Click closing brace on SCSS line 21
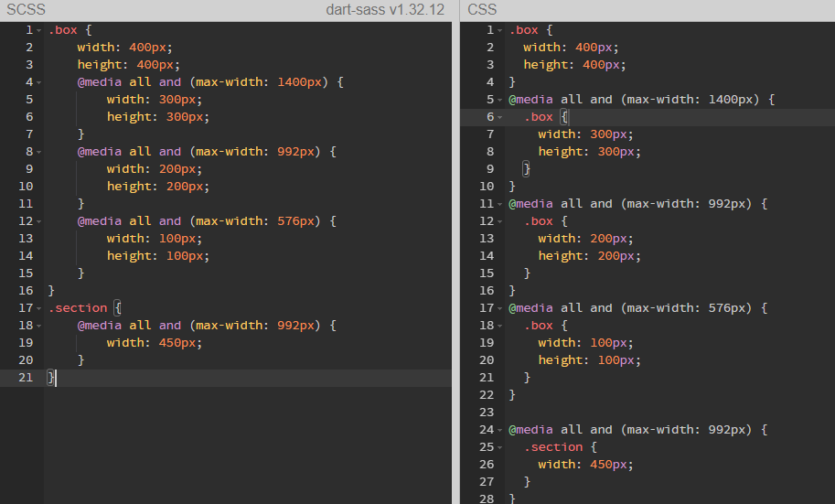The width and height of the screenshot is (835, 504). [x=50, y=378]
